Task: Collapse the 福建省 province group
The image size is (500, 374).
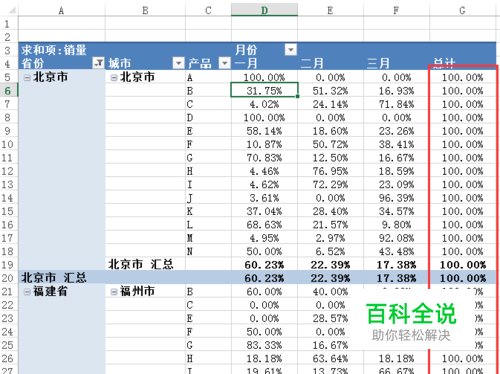Action: click(27, 292)
